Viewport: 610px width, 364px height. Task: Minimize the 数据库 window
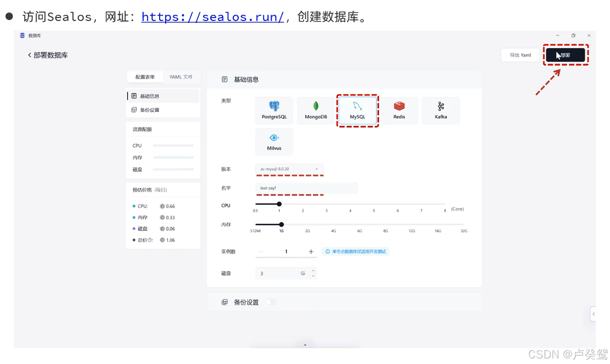[557, 36]
